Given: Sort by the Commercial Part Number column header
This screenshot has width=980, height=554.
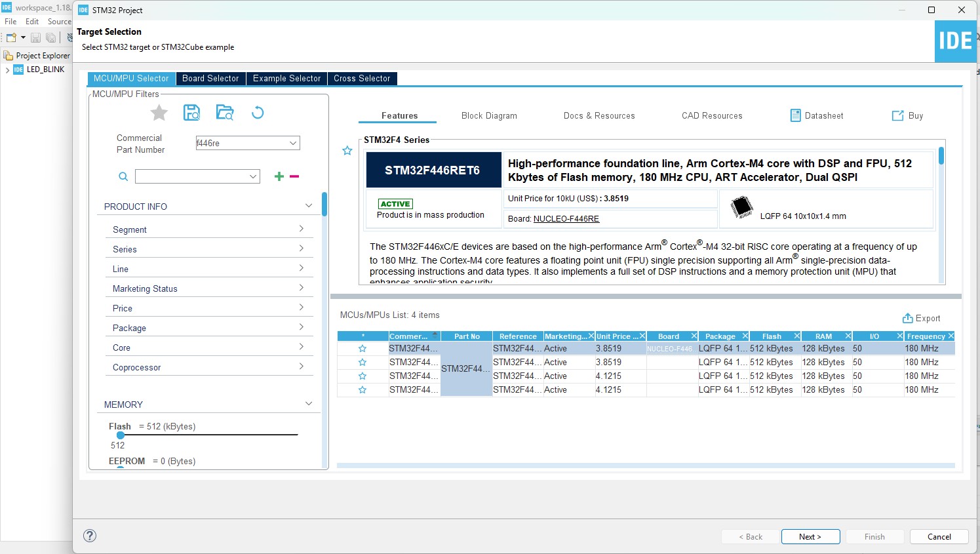Looking at the screenshot, I should pyautogui.click(x=414, y=336).
